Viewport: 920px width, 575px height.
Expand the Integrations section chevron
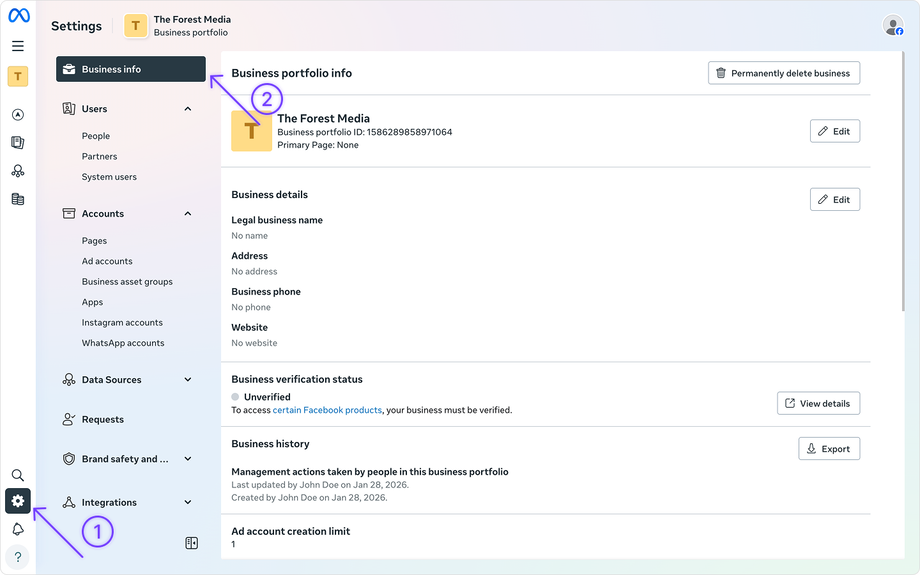click(x=188, y=503)
